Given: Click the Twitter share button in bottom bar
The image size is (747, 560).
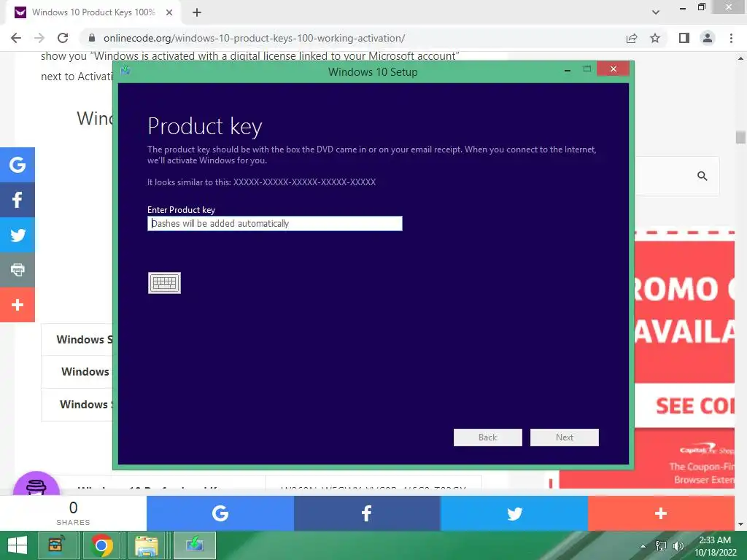Looking at the screenshot, I should 514,513.
